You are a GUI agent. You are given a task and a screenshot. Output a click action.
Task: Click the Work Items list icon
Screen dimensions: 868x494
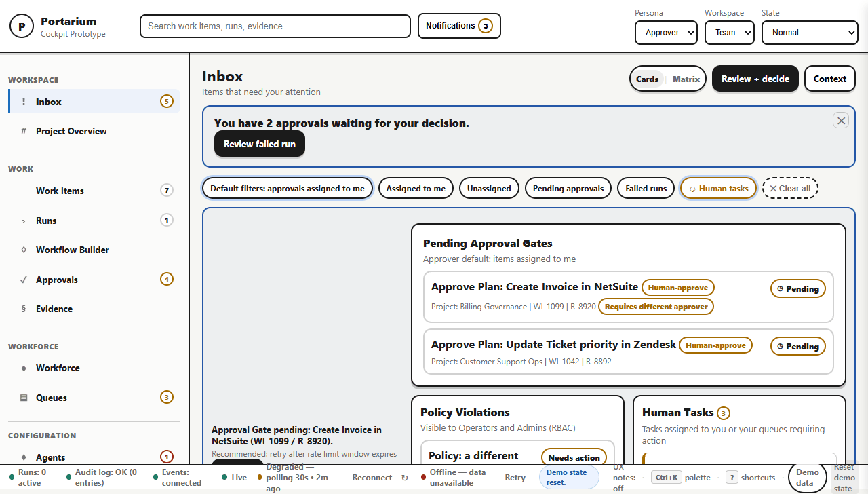tap(24, 191)
